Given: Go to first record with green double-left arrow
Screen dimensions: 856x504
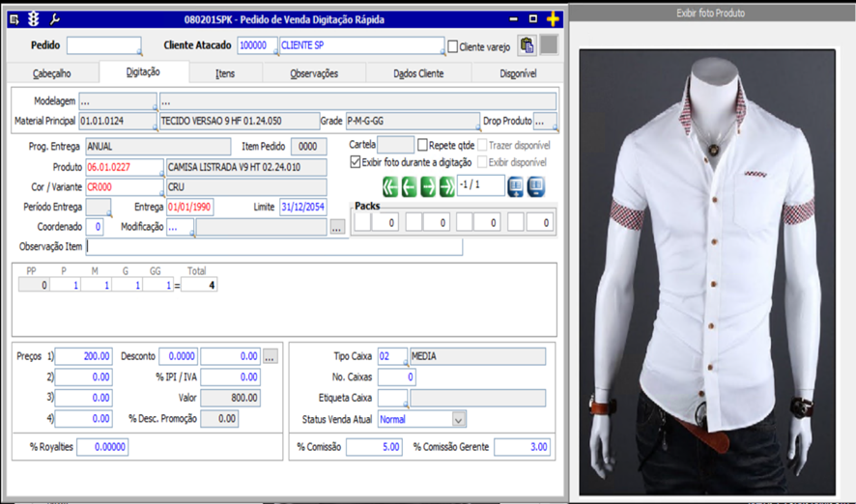Looking at the screenshot, I should click(x=389, y=186).
